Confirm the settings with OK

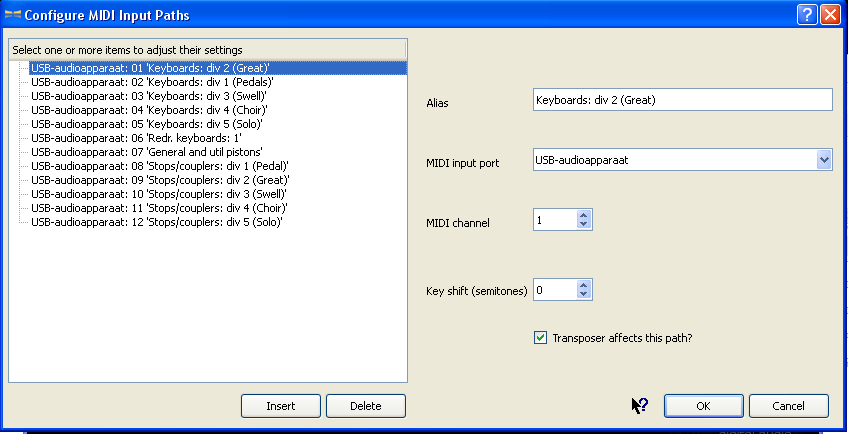[x=704, y=406]
